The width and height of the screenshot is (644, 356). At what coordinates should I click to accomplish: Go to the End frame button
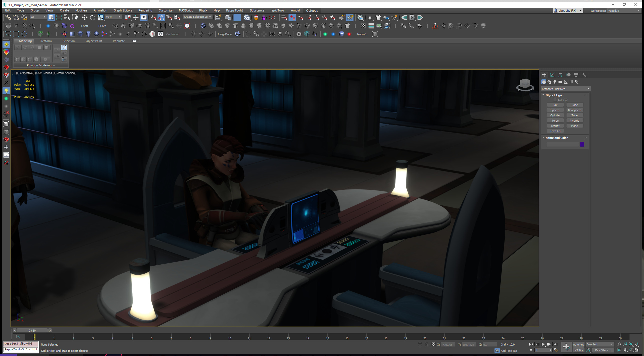pos(555,345)
